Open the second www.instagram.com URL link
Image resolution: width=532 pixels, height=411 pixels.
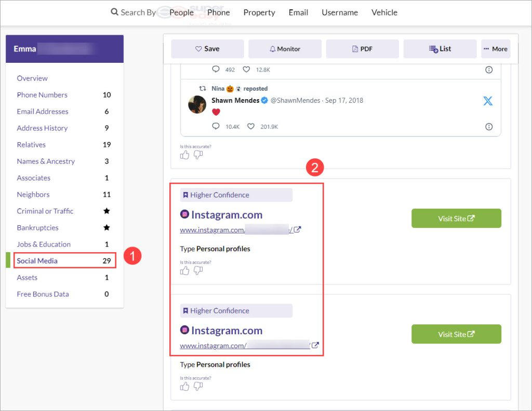tap(245, 346)
